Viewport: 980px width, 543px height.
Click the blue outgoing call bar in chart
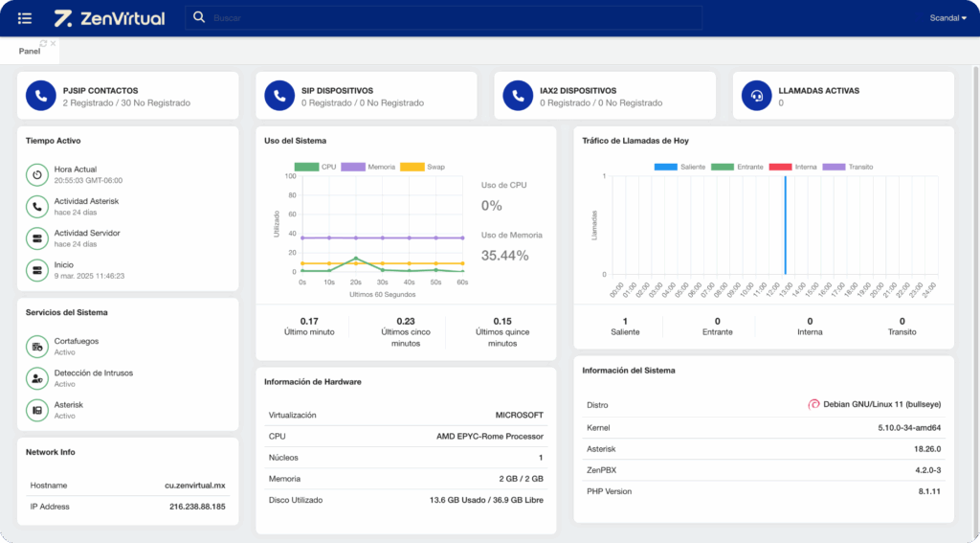tap(785, 225)
